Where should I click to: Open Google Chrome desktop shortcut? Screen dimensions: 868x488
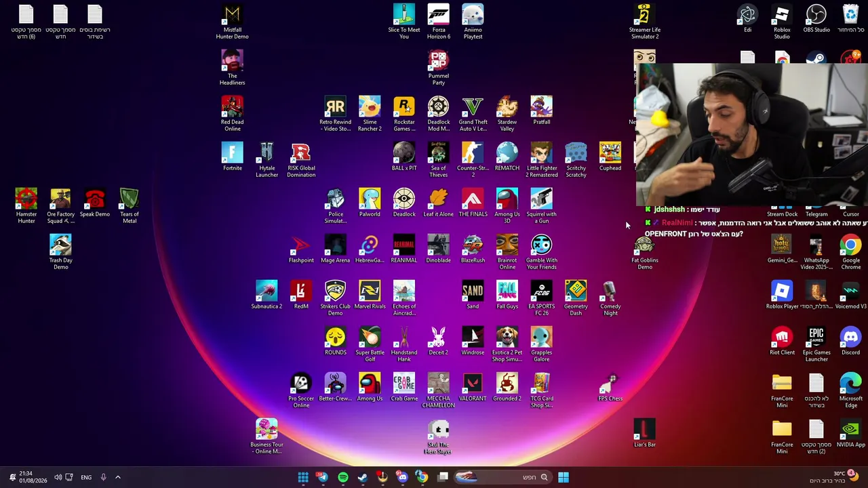coord(850,252)
